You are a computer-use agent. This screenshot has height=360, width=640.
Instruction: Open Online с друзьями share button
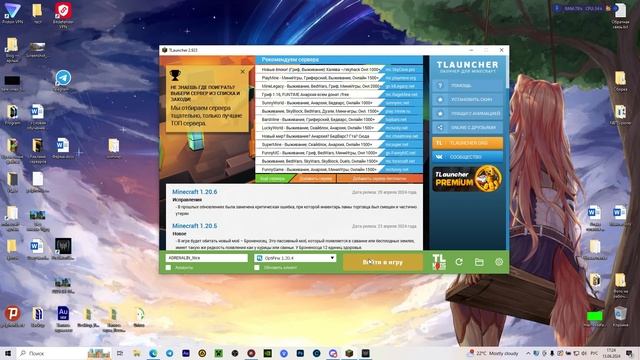point(468,127)
